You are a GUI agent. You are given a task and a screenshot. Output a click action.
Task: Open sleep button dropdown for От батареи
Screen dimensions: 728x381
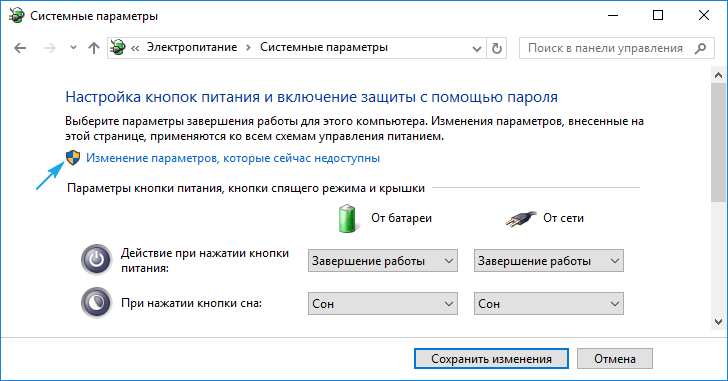(x=383, y=304)
